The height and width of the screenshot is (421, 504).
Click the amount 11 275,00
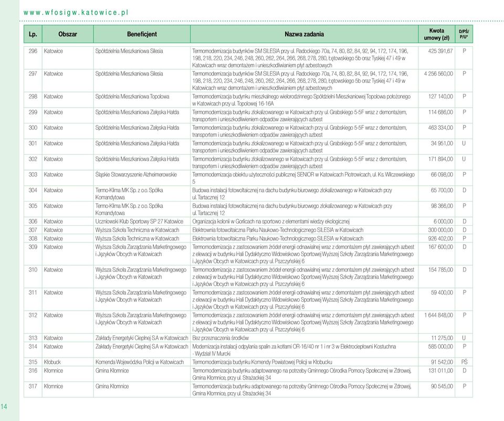(x=442, y=339)
